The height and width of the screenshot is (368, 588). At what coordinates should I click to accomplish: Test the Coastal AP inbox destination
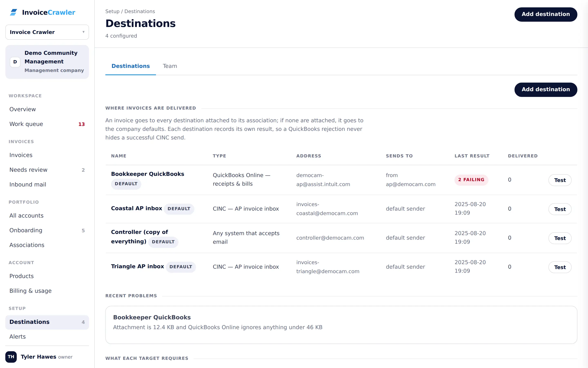[x=560, y=209]
